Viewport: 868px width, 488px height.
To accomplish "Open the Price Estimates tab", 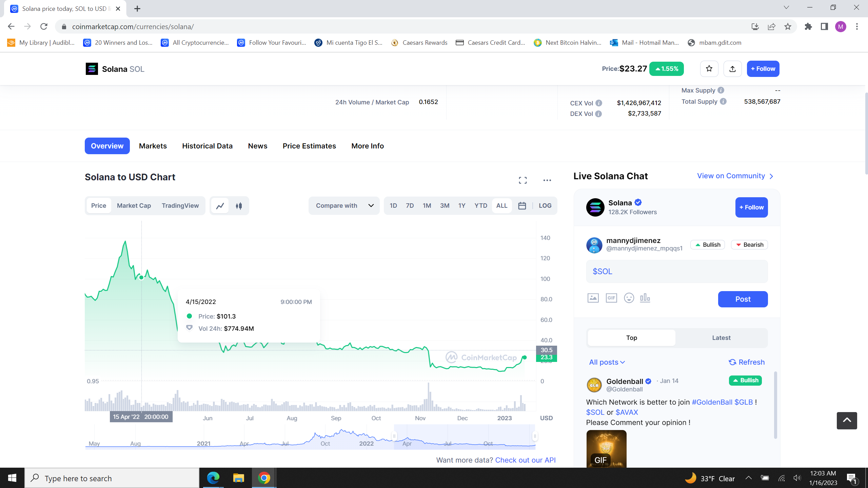I will (x=309, y=146).
